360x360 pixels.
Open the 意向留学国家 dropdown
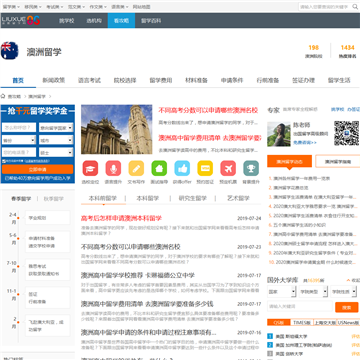pyautogui.click(x=56, y=128)
